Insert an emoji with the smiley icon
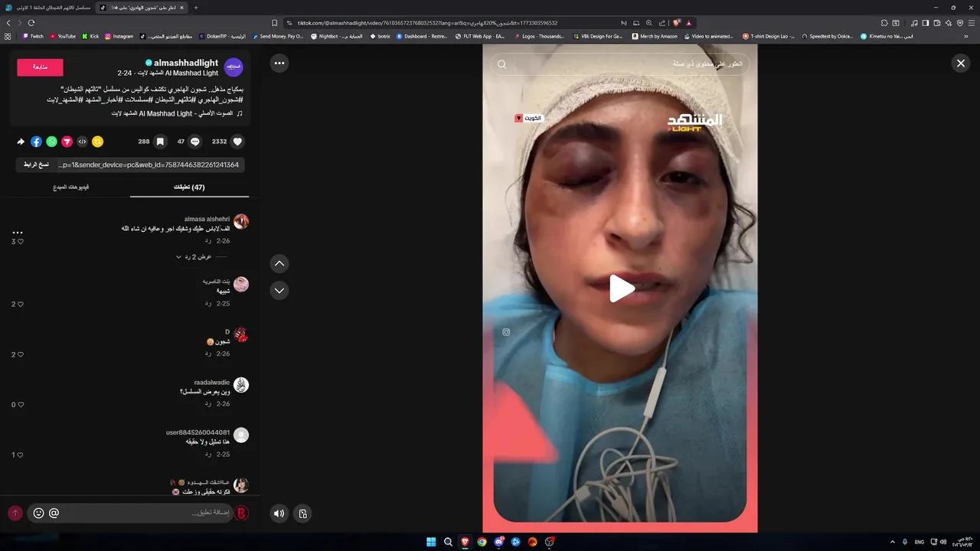Screen dimensions: 980x551 coord(38,513)
